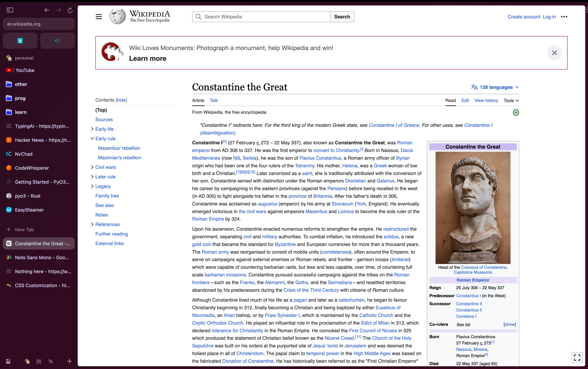Reload the current page

point(70,10)
